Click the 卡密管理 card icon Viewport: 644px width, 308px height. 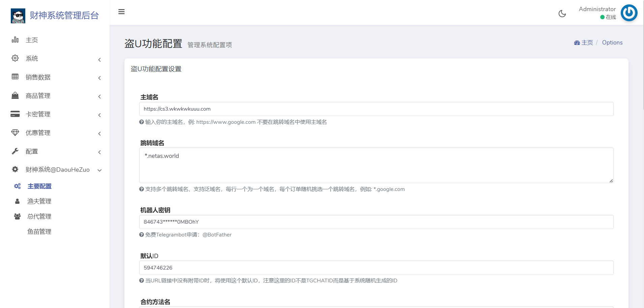coord(15,114)
